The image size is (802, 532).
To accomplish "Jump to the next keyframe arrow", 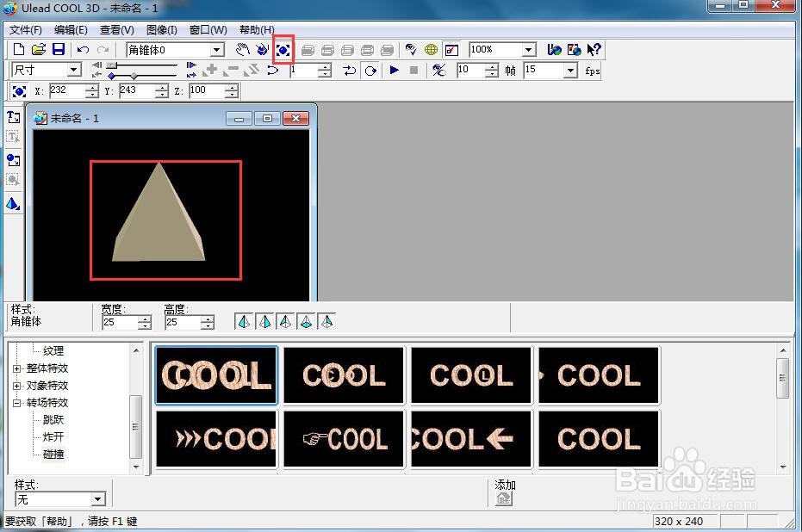I will [191, 75].
